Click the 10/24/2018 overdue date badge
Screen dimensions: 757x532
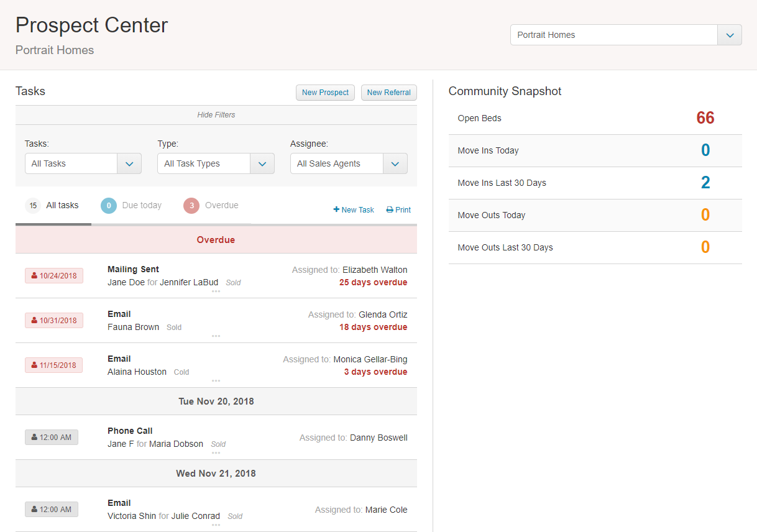point(54,276)
